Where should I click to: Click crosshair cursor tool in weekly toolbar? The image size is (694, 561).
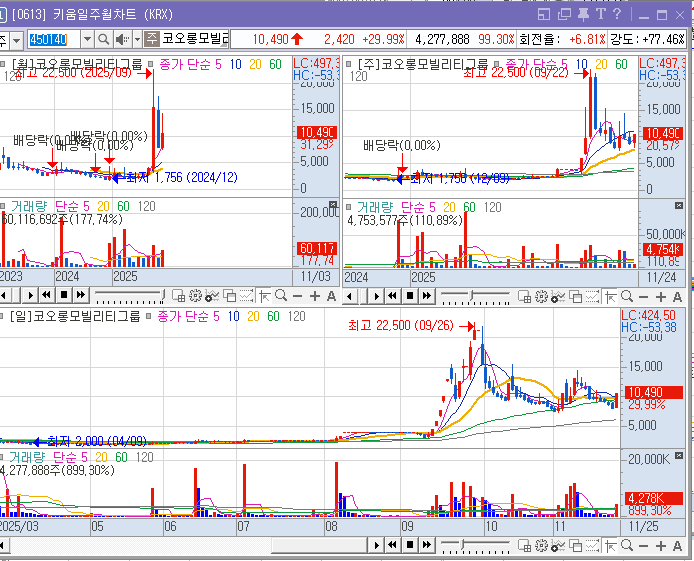click(x=611, y=296)
